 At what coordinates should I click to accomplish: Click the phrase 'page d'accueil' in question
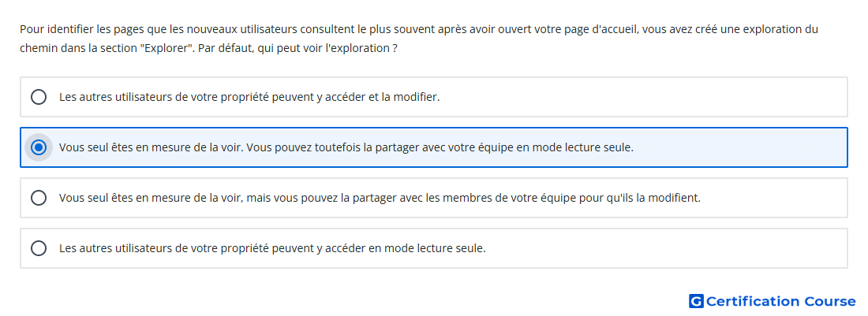coord(608,29)
